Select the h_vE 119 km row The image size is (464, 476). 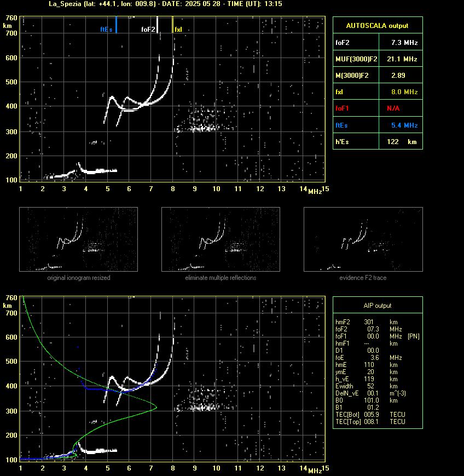(x=367, y=379)
